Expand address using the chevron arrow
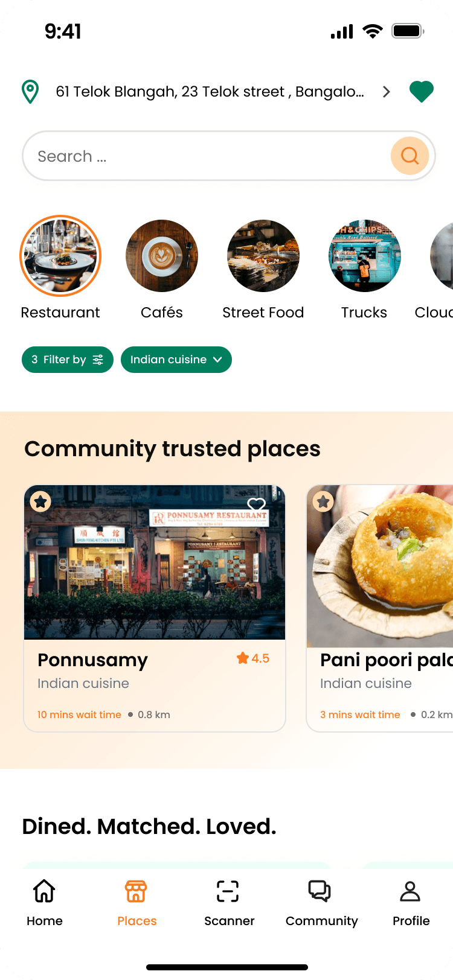 pyautogui.click(x=387, y=92)
